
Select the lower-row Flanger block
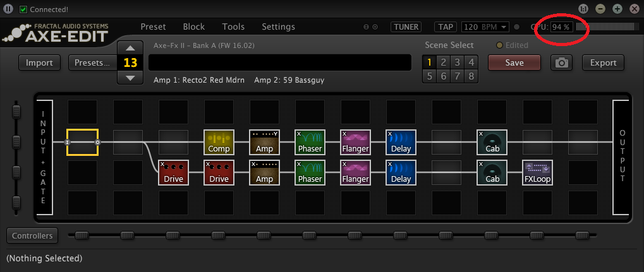click(x=356, y=173)
